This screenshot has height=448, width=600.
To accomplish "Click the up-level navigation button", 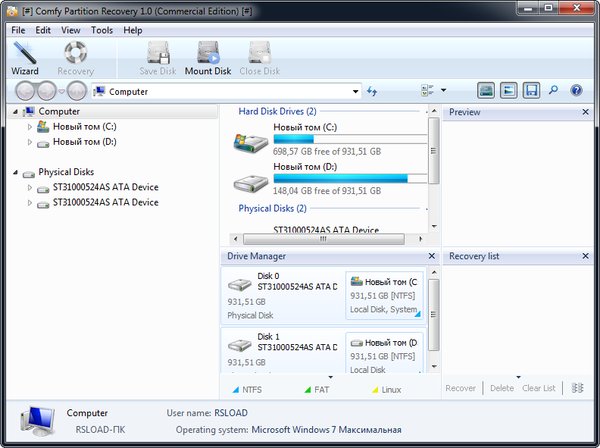I will 77,91.
